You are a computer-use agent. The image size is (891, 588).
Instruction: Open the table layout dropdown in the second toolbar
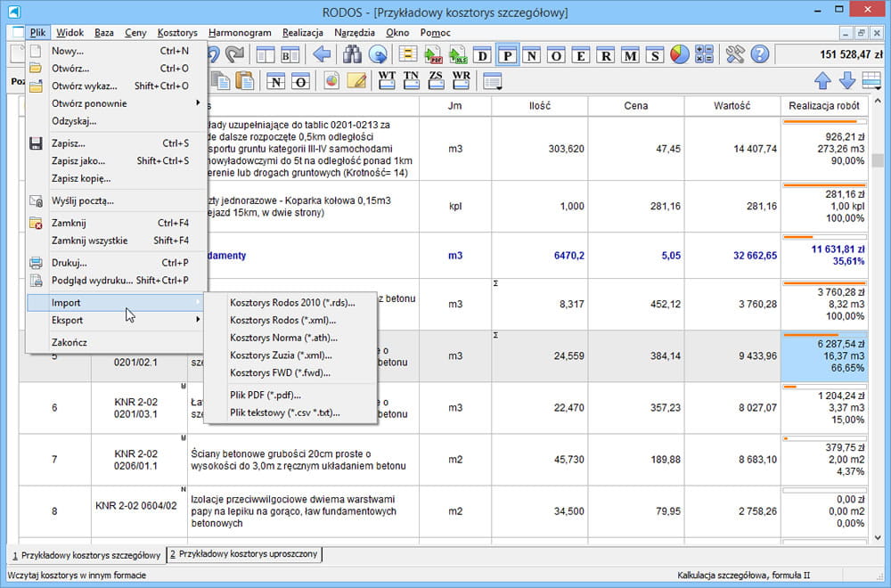tap(492, 81)
